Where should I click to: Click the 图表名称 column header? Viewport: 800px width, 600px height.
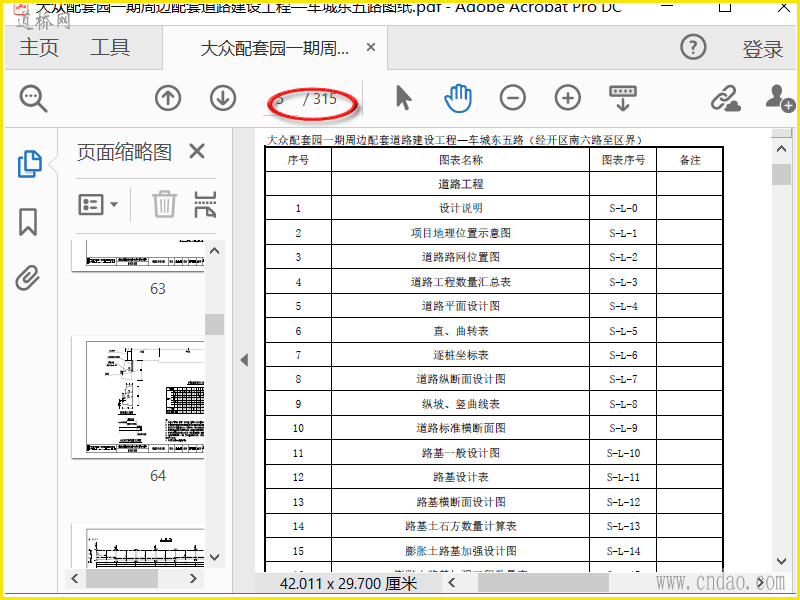[x=461, y=160]
